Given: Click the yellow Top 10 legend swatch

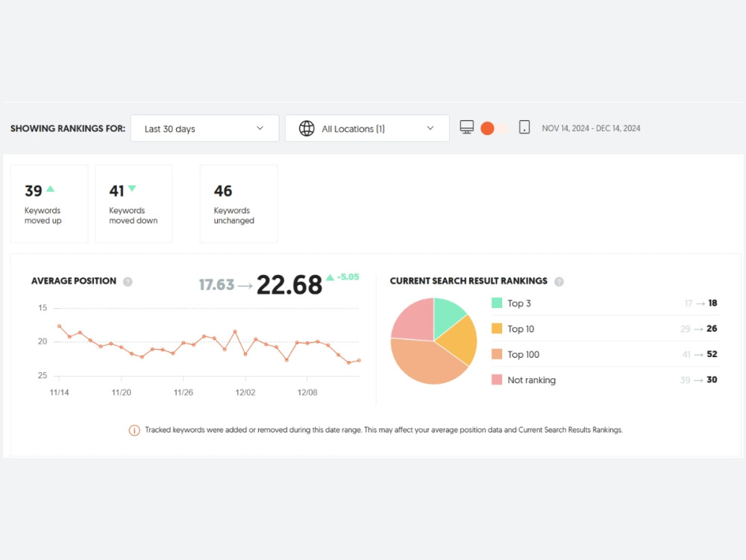Looking at the screenshot, I should click(497, 329).
